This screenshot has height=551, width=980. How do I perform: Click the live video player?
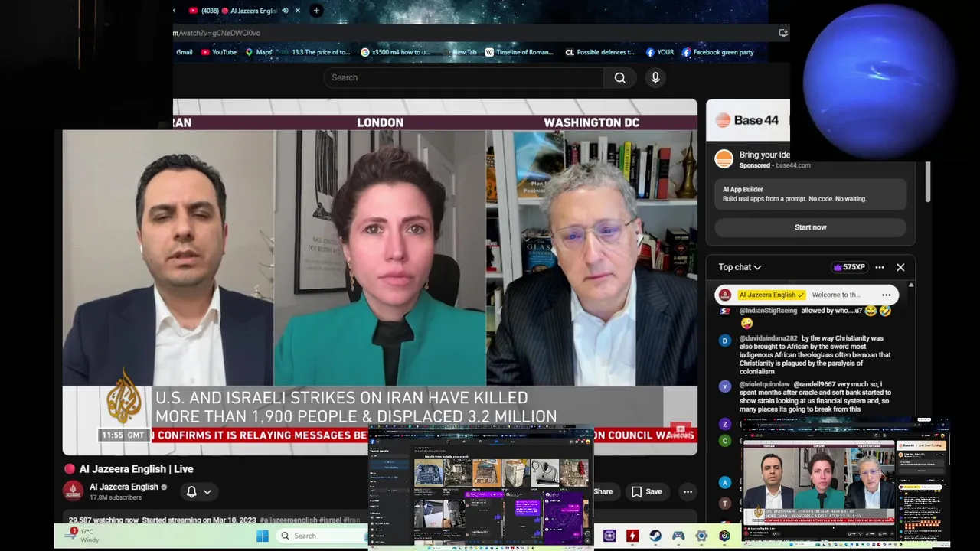380,275
